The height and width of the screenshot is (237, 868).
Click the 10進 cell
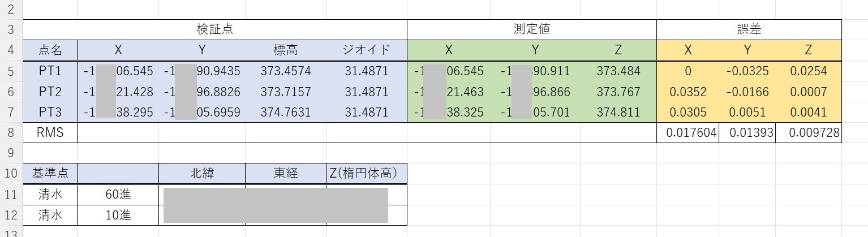tap(118, 215)
